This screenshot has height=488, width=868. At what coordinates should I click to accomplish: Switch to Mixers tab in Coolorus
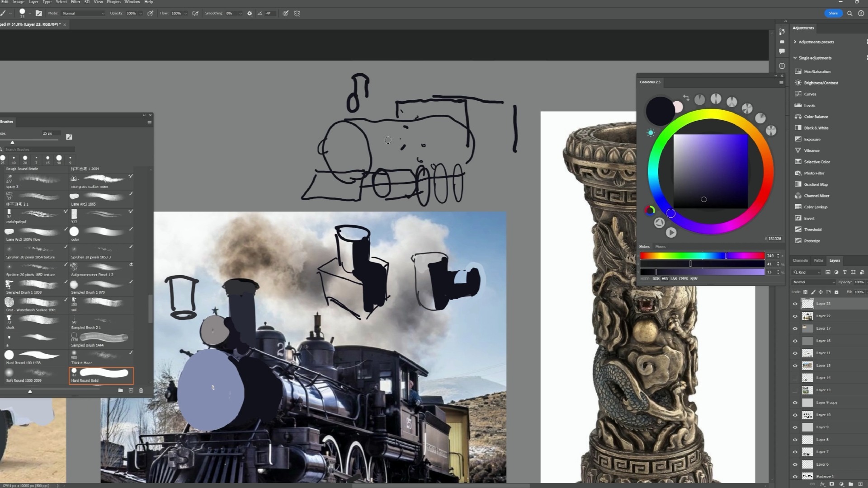[660, 246]
